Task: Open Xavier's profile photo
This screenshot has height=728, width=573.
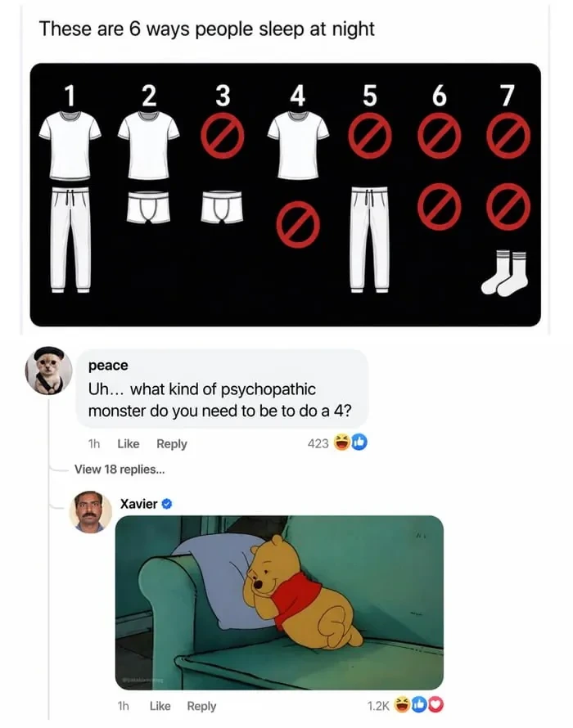Action: (x=91, y=511)
